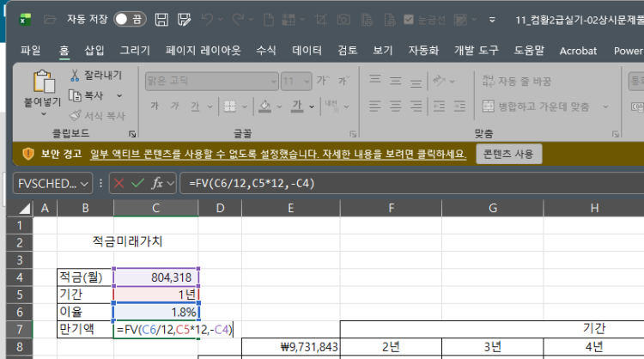
Task: Select column C header
Action: pos(156,208)
